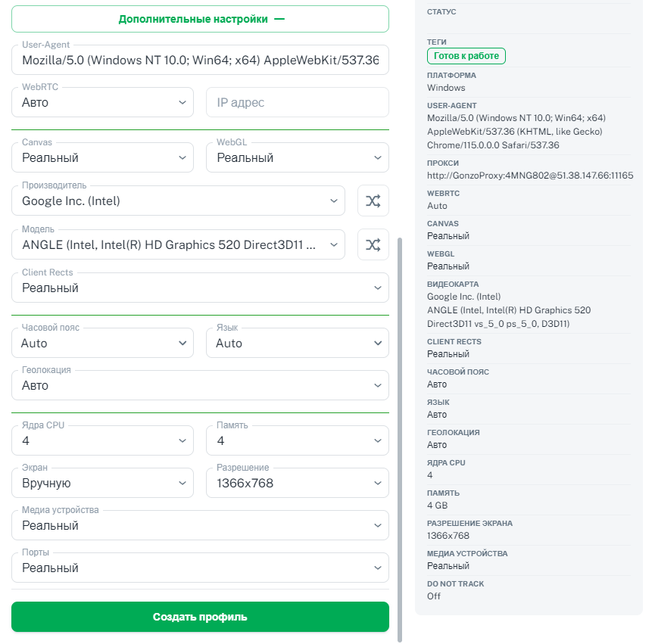655x644 pixels.
Task: Open the Геолокация dropdown
Action: [x=200, y=385]
